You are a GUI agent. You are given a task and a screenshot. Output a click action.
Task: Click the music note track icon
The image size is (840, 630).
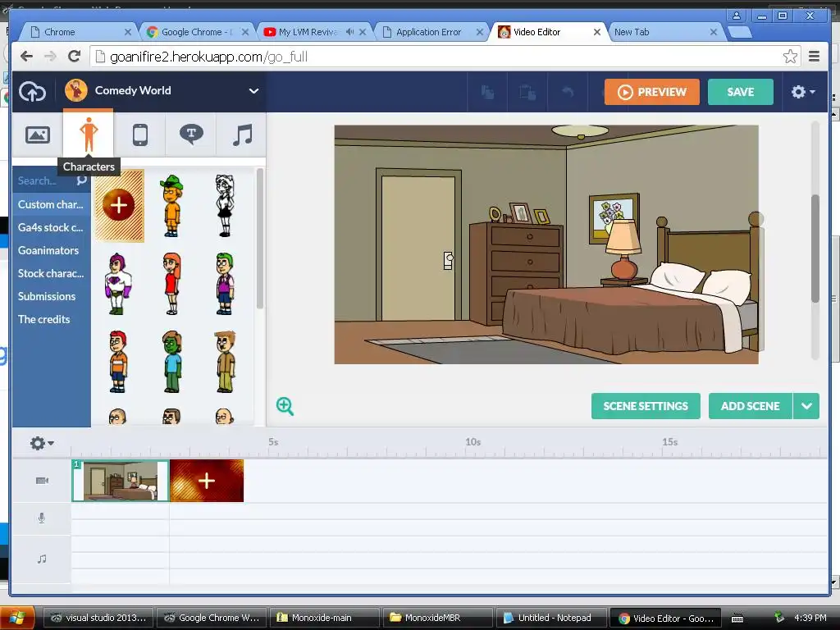click(x=42, y=559)
